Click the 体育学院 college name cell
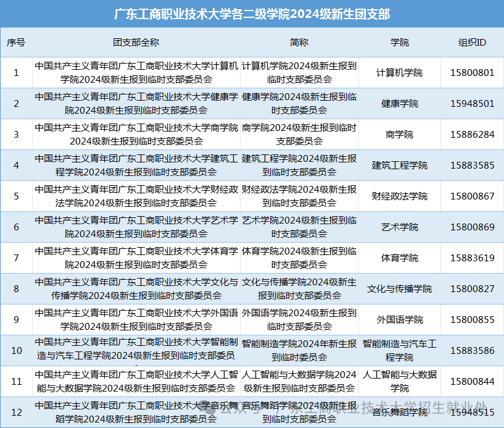 click(400, 258)
